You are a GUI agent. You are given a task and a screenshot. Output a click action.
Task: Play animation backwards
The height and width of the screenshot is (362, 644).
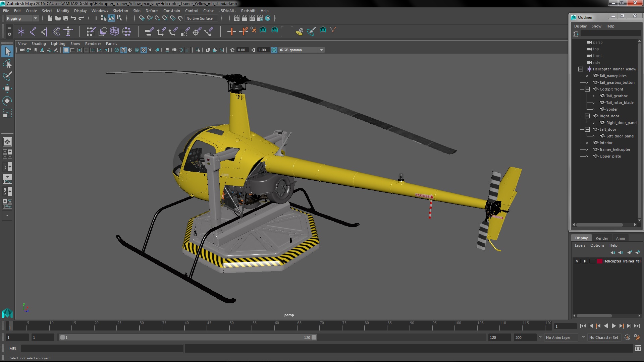coord(606,326)
